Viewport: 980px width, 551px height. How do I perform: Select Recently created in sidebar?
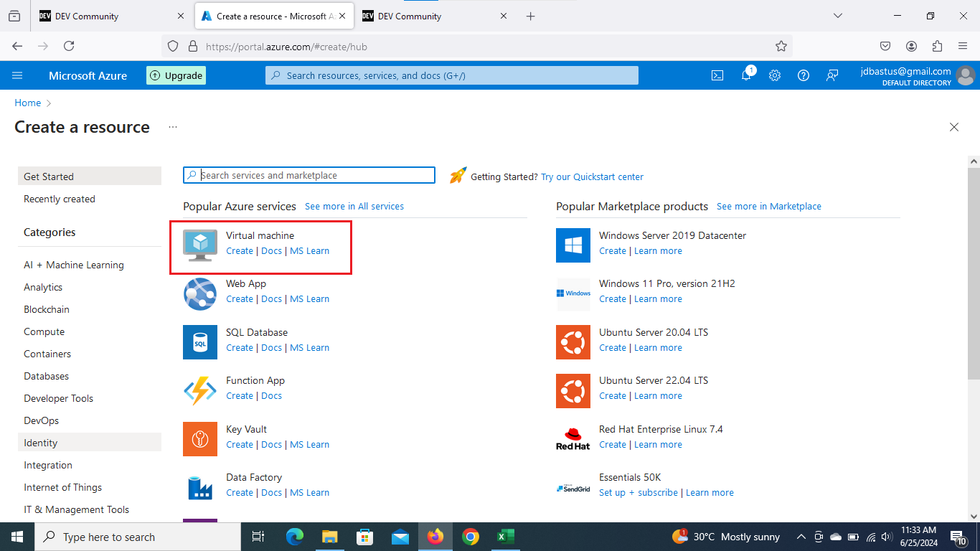point(60,199)
